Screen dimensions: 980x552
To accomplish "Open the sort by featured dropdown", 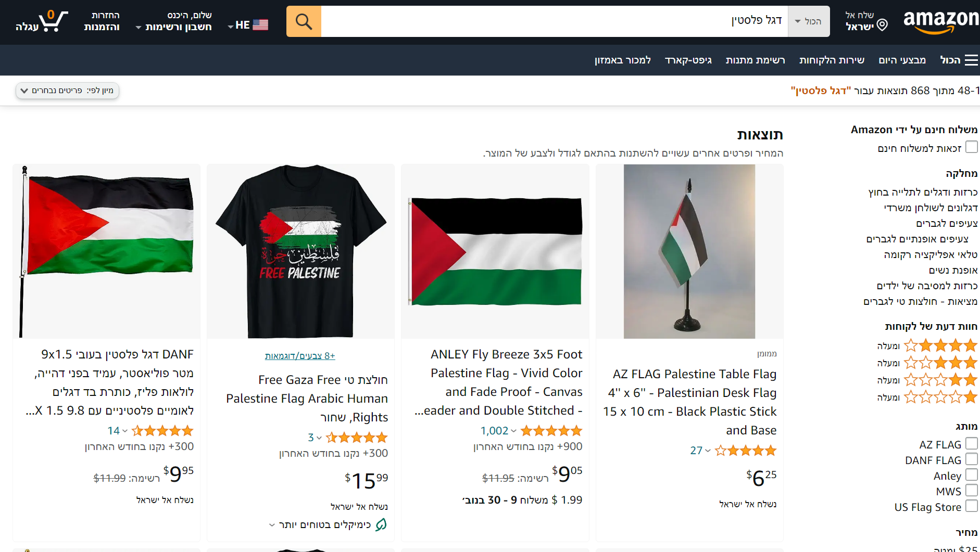I will point(68,91).
